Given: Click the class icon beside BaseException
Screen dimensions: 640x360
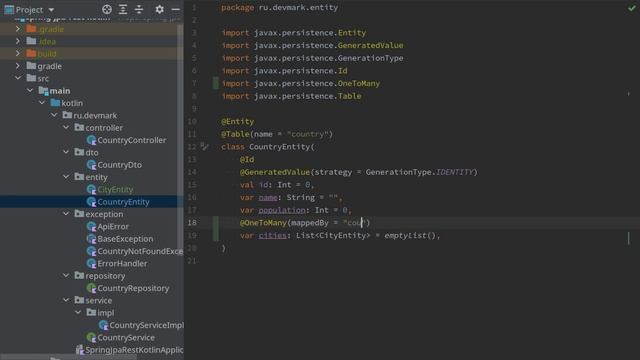Looking at the screenshot, I should (x=91, y=238).
